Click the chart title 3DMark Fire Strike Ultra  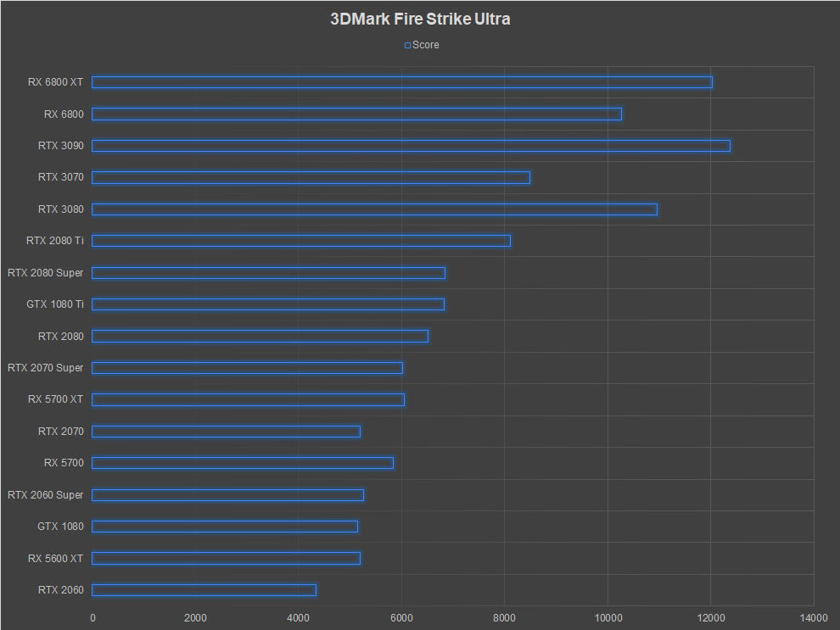[420, 20]
